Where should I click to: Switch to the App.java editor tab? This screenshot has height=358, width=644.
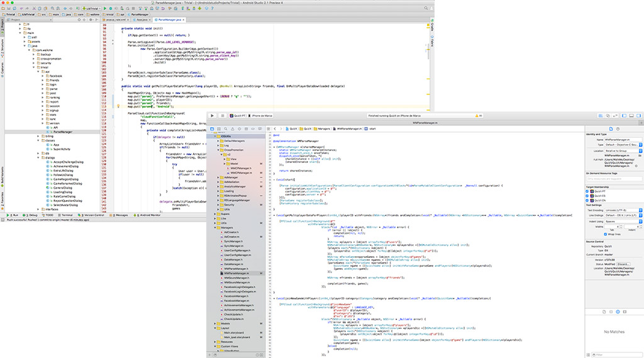coord(142,20)
